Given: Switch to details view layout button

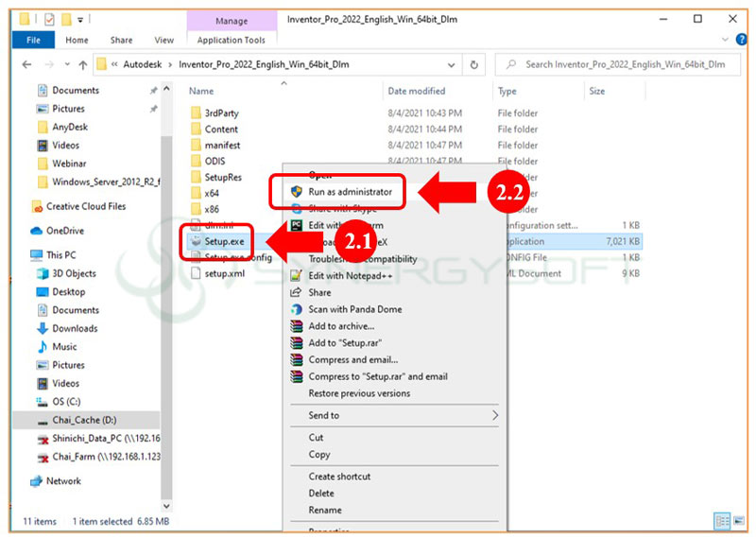Looking at the screenshot, I should 723,521.
